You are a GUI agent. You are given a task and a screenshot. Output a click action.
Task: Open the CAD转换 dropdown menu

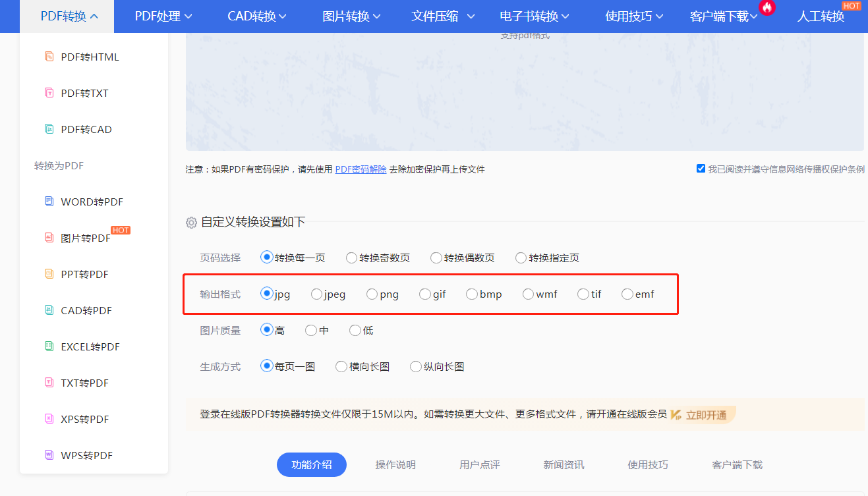(257, 16)
